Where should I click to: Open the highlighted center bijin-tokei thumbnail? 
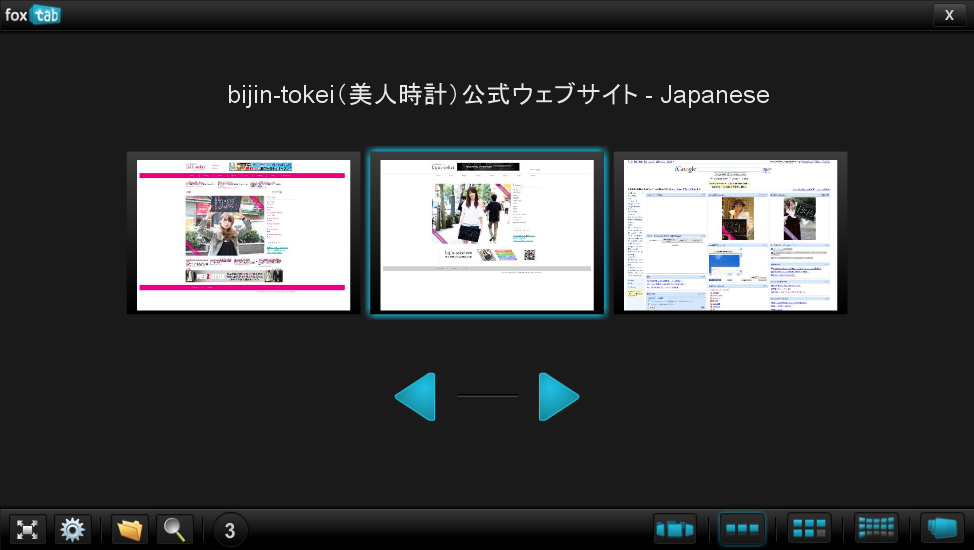[487, 233]
